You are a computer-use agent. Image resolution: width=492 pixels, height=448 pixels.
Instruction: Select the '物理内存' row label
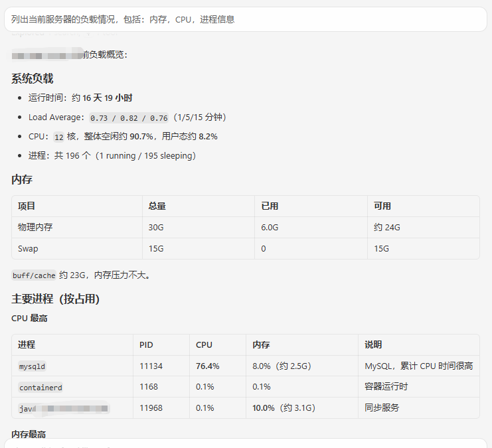35,227
